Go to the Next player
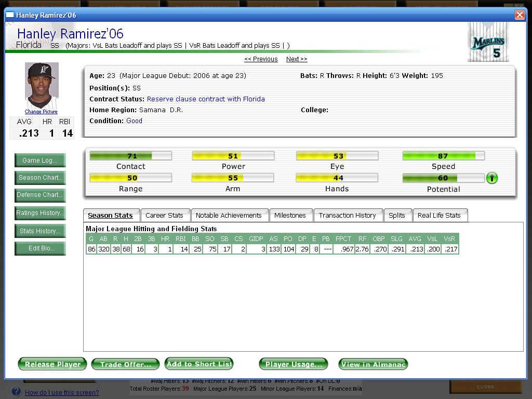This screenshot has width=532, height=399. pyautogui.click(x=297, y=59)
